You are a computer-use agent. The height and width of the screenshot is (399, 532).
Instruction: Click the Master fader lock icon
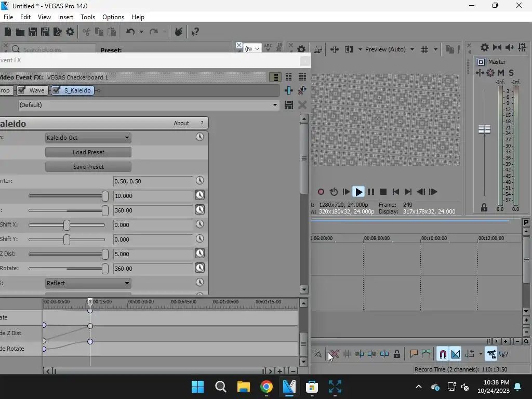pyautogui.click(x=484, y=208)
